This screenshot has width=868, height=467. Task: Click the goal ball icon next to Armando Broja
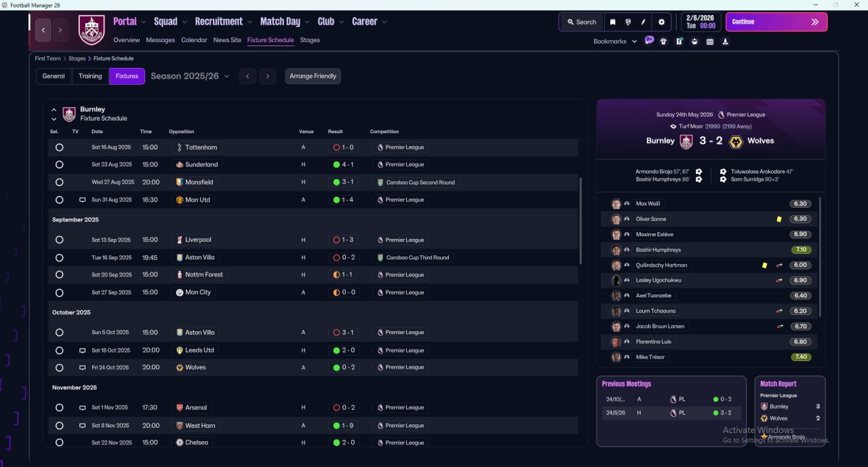tap(698, 172)
